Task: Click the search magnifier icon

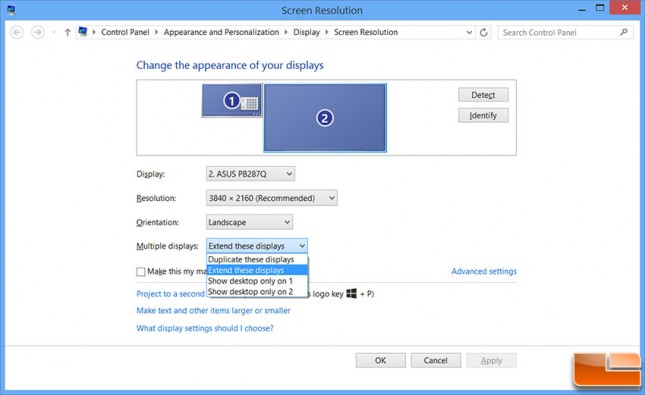Action: click(624, 32)
